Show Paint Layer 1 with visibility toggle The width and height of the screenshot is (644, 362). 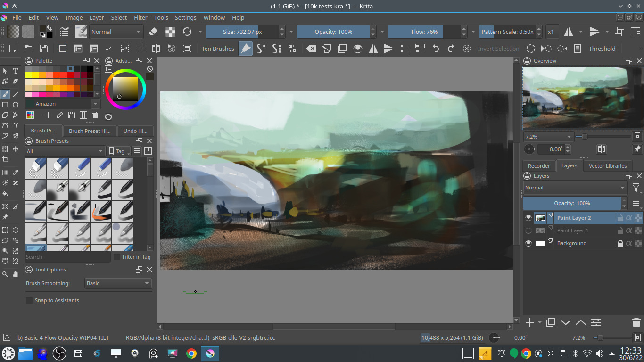coord(528,230)
